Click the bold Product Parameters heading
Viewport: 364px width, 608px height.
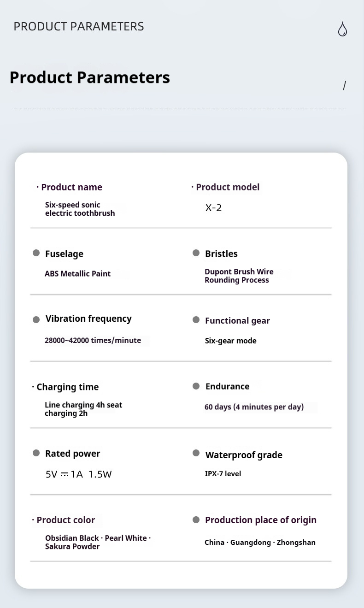pyautogui.click(x=90, y=77)
